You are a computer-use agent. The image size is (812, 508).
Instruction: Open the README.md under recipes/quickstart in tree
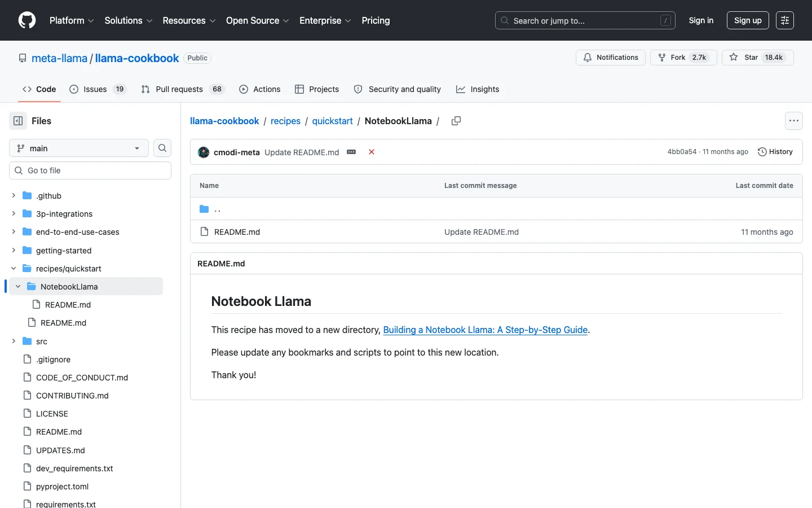tap(63, 323)
